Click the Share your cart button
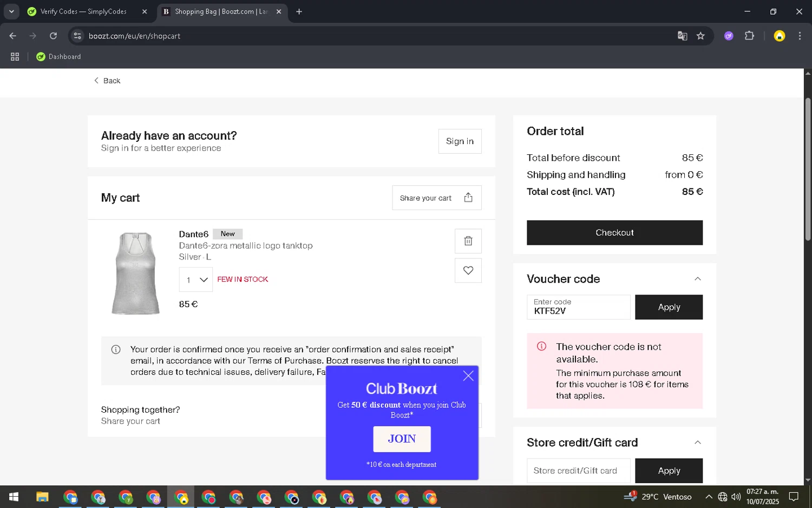This screenshot has height=508, width=812. (436, 198)
